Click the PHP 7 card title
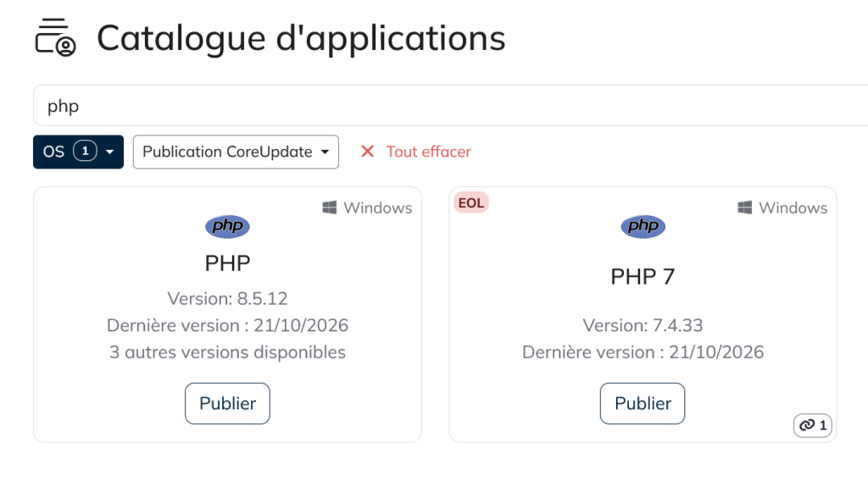Viewport: 868px width, 477px height. 643,276
